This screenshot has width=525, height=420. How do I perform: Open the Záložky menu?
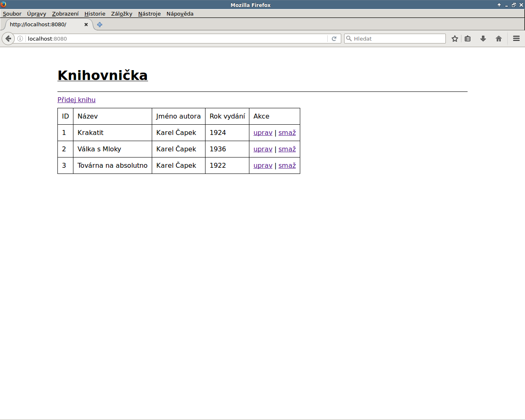[121, 14]
